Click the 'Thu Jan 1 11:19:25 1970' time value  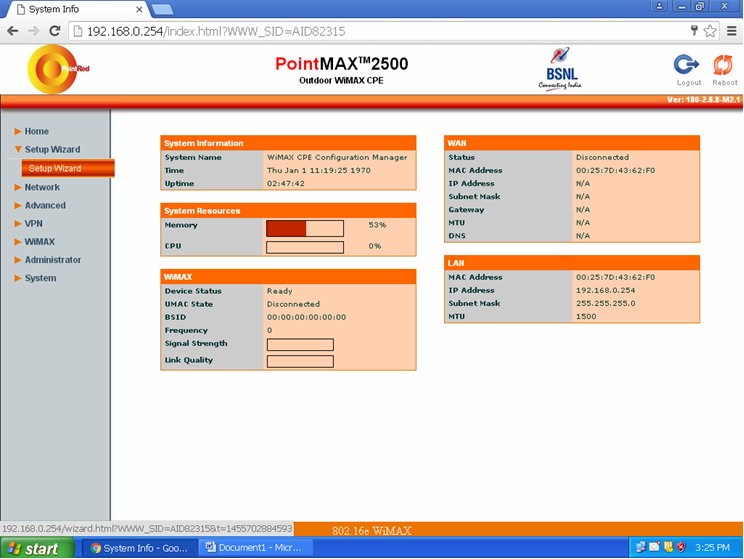pos(319,170)
